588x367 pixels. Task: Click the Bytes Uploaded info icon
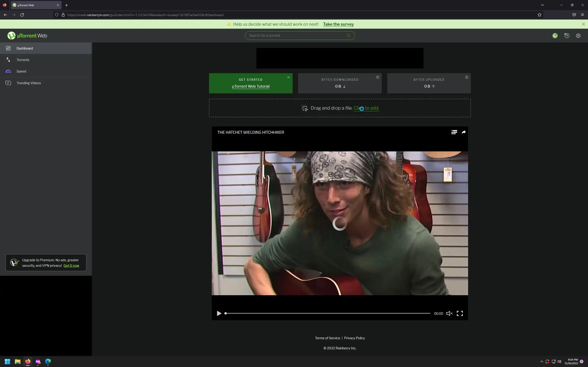click(x=466, y=78)
